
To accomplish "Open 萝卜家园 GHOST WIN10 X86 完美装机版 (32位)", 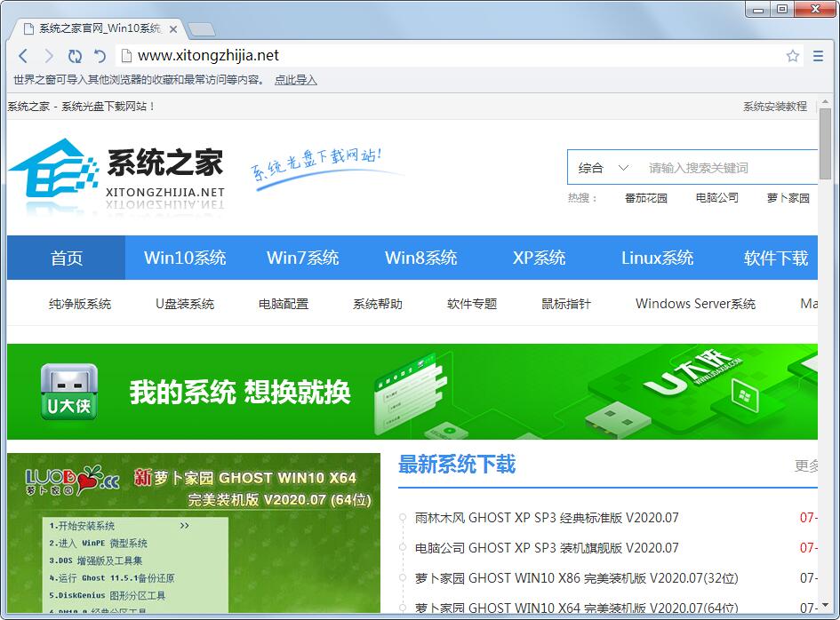I will point(576,578).
